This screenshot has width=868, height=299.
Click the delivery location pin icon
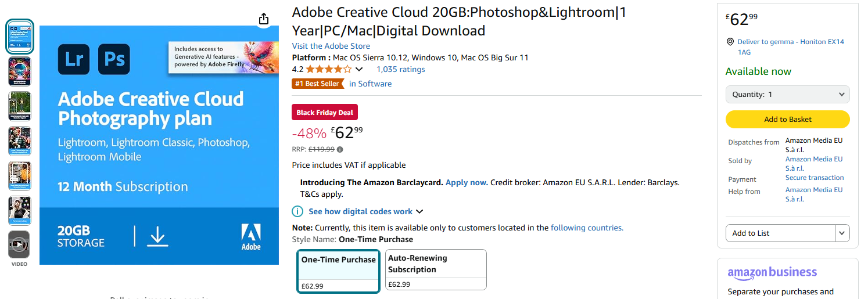click(730, 42)
